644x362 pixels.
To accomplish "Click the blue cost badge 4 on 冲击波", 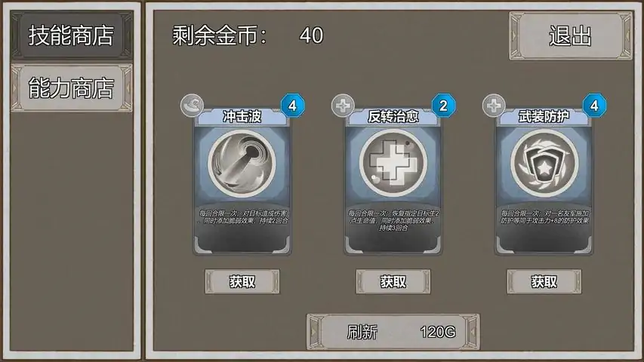I will (292, 106).
